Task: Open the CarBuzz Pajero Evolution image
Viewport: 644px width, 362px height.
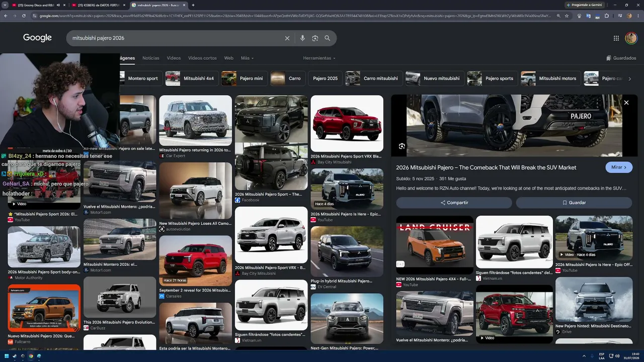Action: pyautogui.click(x=120, y=297)
